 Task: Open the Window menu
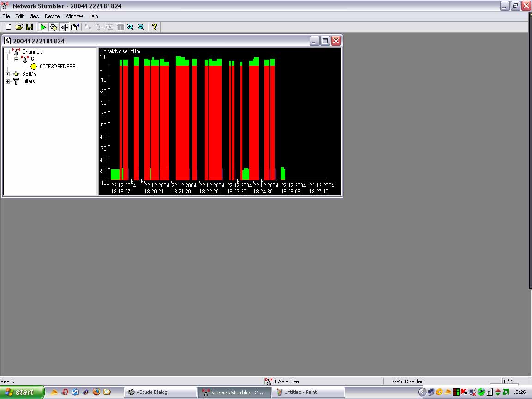(74, 16)
